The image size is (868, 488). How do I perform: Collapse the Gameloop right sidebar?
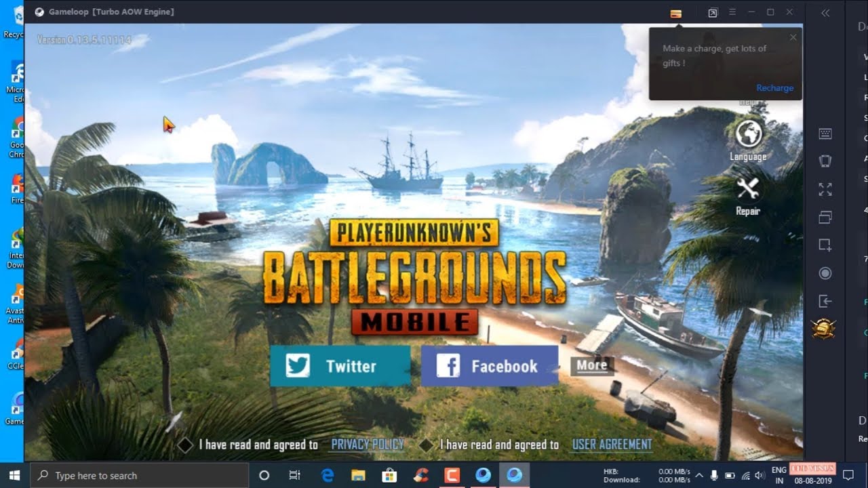tap(825, 13)
